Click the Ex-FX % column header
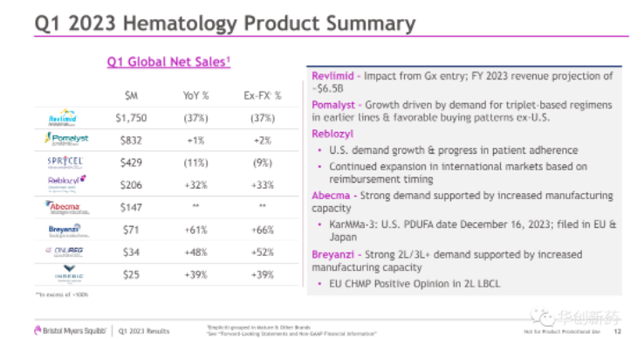Image resolution: width=644 pixels, height=339 pixels. [263, 96]
